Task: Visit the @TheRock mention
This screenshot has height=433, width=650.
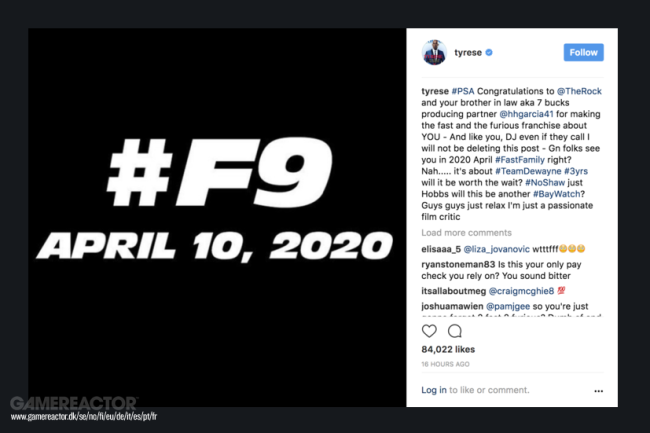Action: tap(579, 91)
